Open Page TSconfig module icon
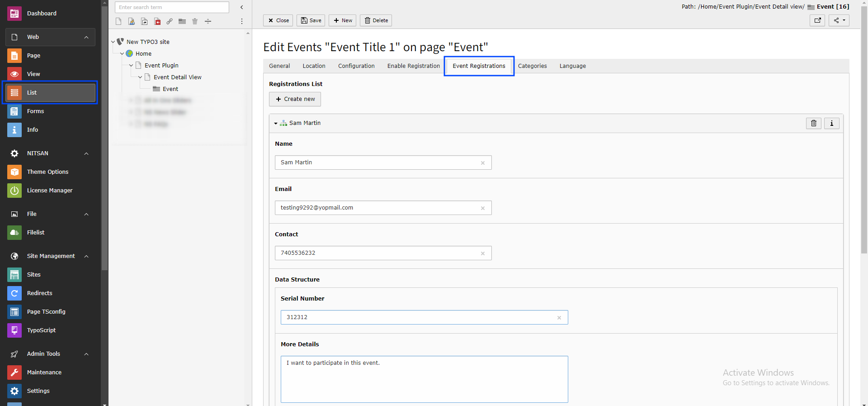Image resolution: width=868 pixels, height=406 pixels. pos(14,312)
